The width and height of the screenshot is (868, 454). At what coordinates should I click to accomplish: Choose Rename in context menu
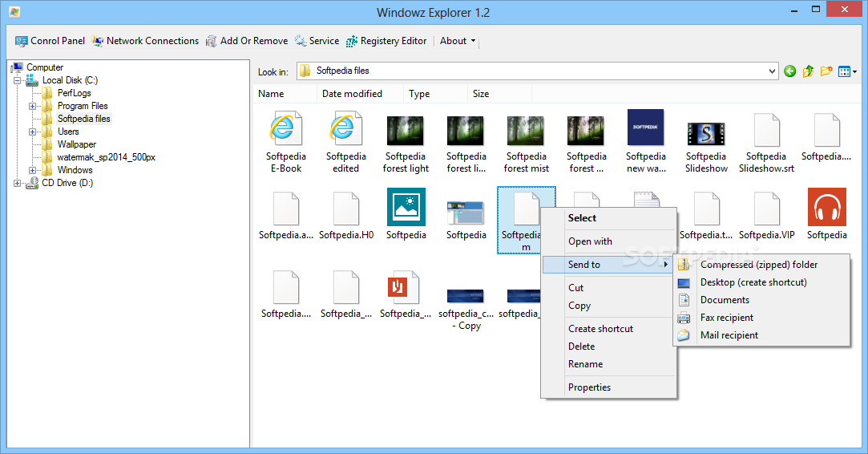(608, 365)
